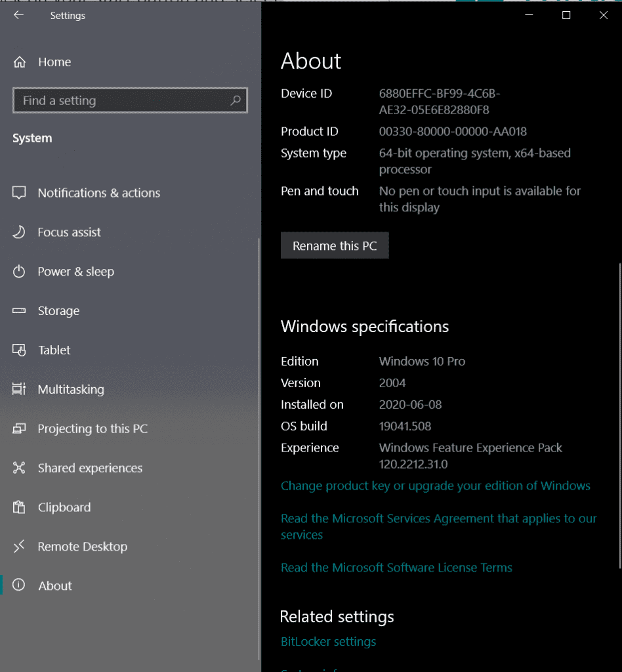
Task: Click the Find a setting search box
Action: tap(130, 100)
